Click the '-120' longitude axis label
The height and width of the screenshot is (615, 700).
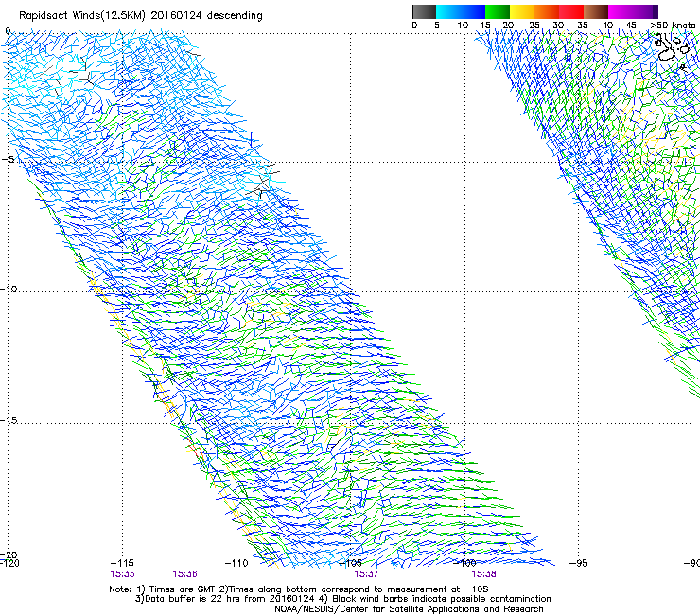[x=9, y=563]
